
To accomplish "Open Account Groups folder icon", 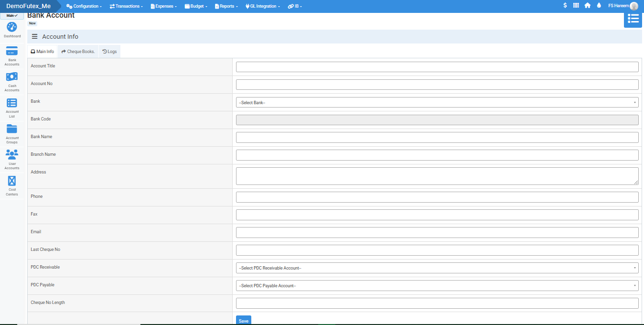I will 12,129.
